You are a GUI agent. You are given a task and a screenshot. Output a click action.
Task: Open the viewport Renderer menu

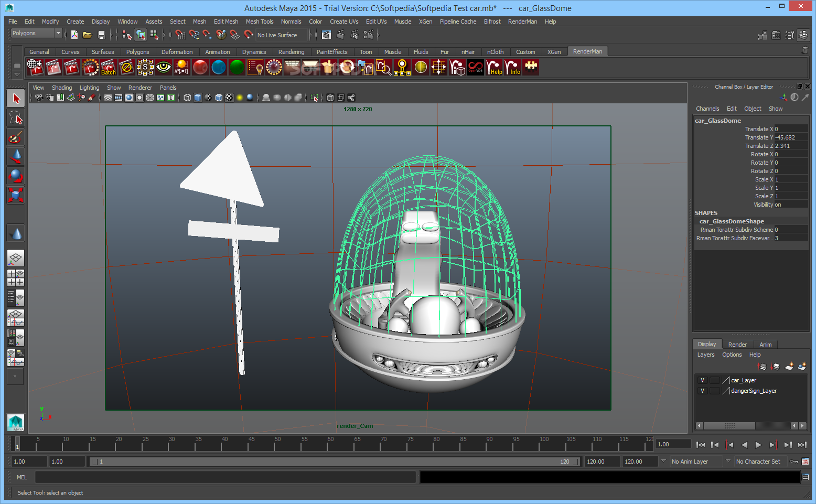[x=140, y=88]
